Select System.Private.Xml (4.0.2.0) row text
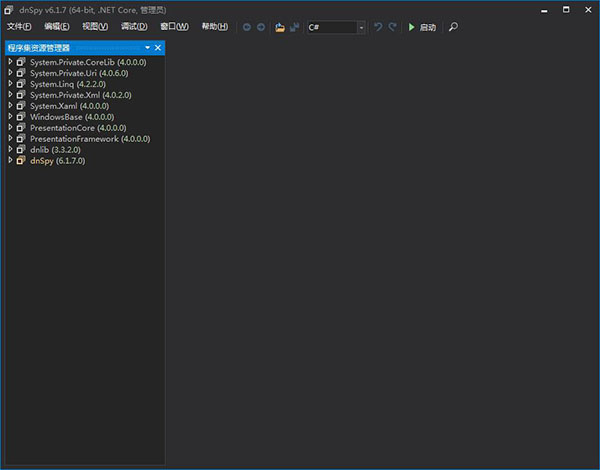Image resolution: width=600 pixels, height=470 pixels. pyautogui.click(x=81, y=95)
